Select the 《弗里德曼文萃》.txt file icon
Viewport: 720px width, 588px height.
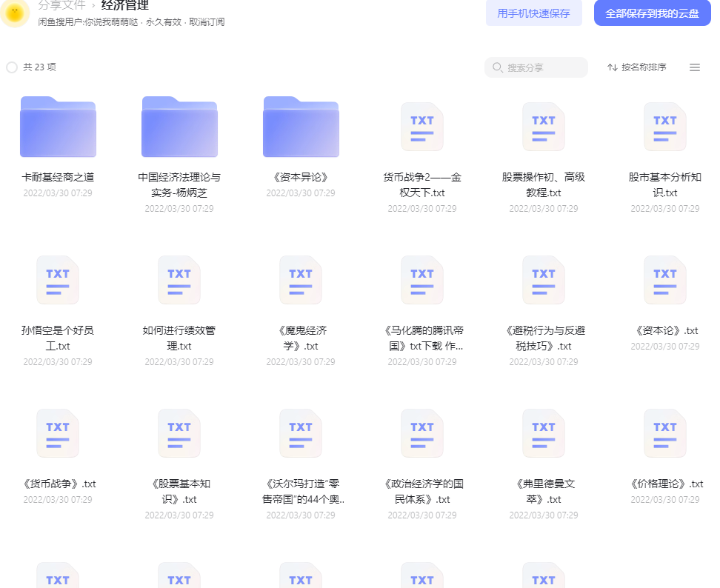point(544,433)
